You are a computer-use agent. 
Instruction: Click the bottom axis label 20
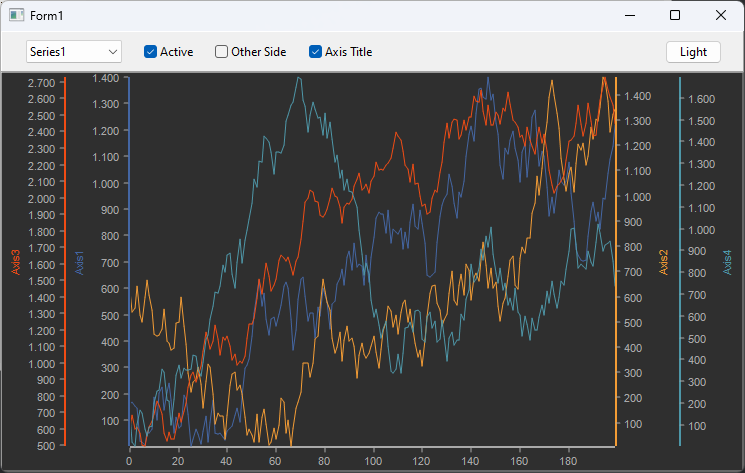pos(178,461)
